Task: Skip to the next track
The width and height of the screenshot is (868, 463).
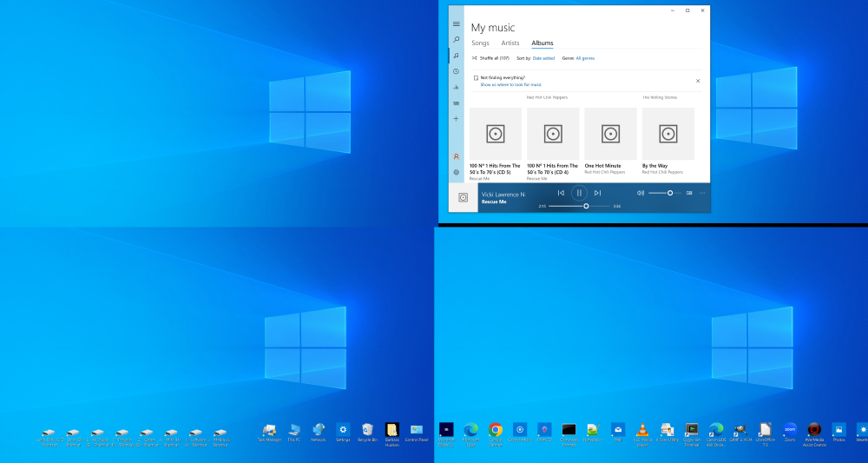Action: (x=597, y=193)
